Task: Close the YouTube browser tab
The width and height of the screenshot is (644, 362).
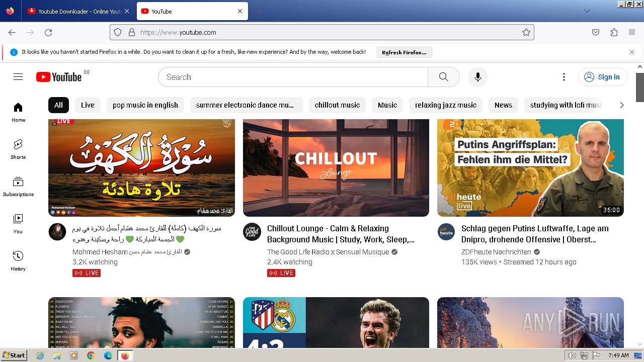Action: coord(240,11)
